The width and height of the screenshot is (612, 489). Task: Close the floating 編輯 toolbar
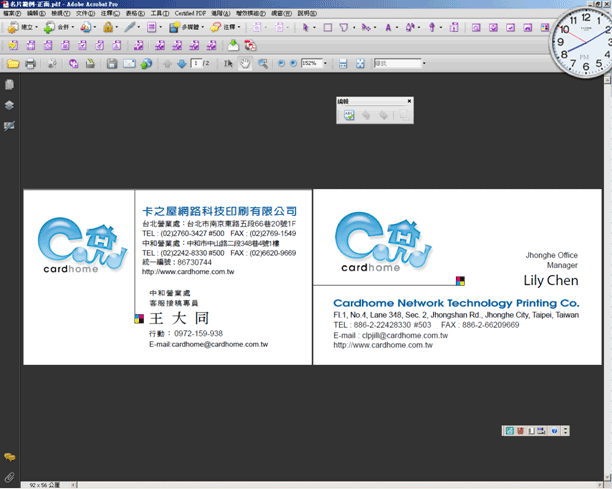click(x=409, y=101)
